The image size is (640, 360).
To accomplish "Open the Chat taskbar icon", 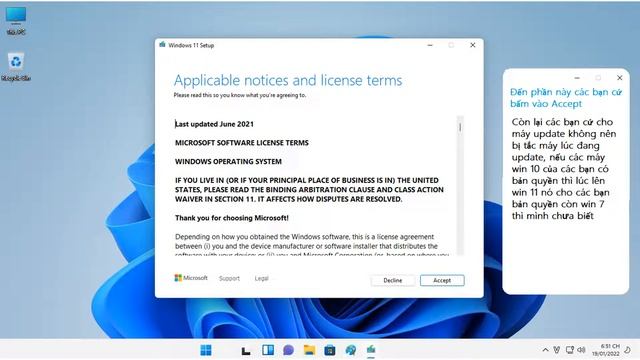I will pyautogui.click(x=289, y=350).
